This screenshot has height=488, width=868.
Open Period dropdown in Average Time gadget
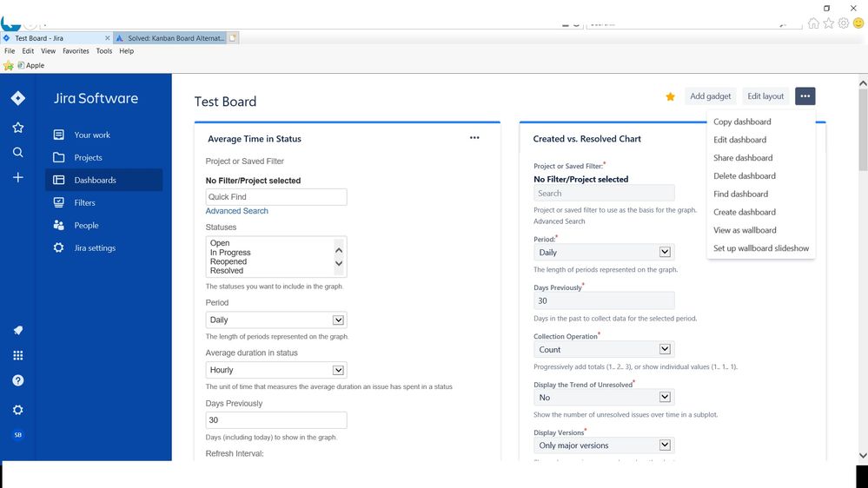tap(276, 320)
